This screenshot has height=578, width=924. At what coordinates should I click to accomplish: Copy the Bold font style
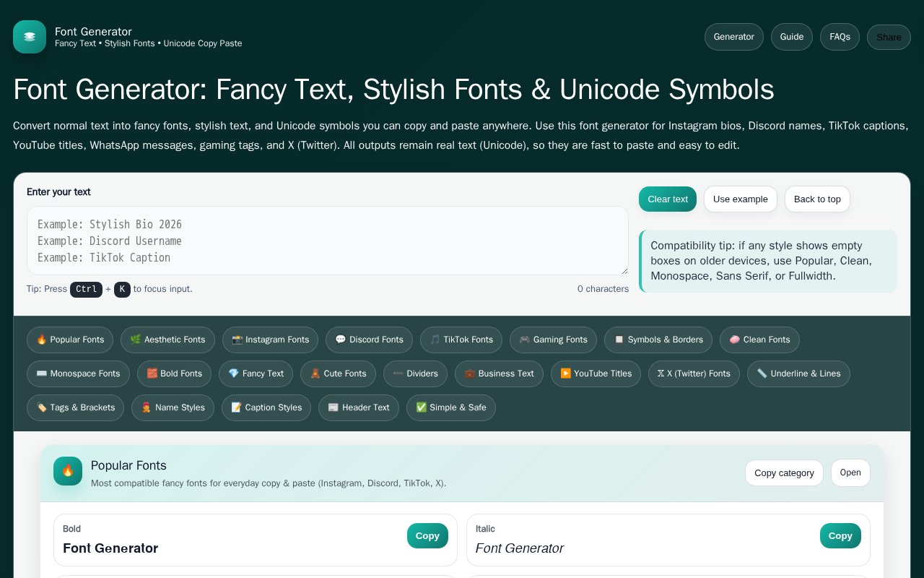pos(427,536)
